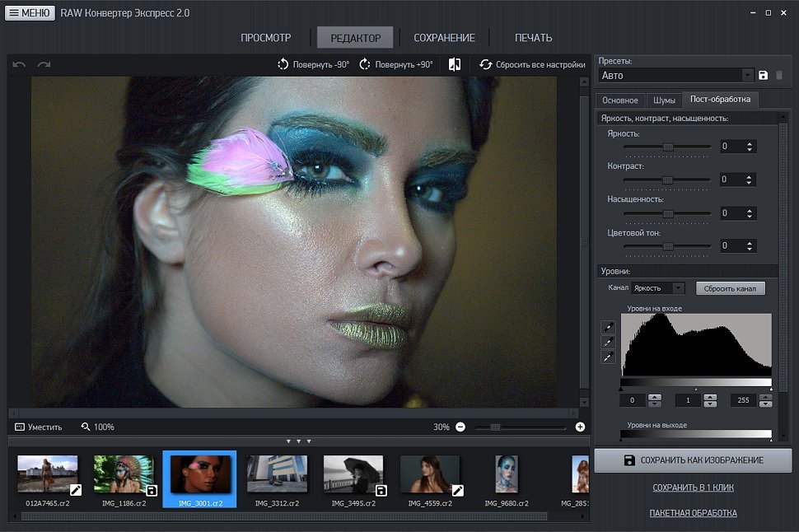Delete preset using the trash icon

(779, 76)
